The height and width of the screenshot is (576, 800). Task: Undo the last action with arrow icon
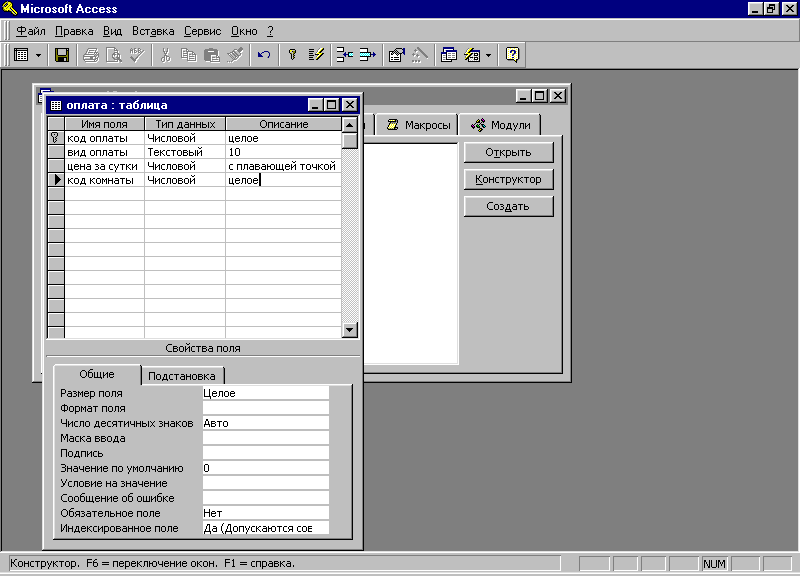(x=264, y=55)
